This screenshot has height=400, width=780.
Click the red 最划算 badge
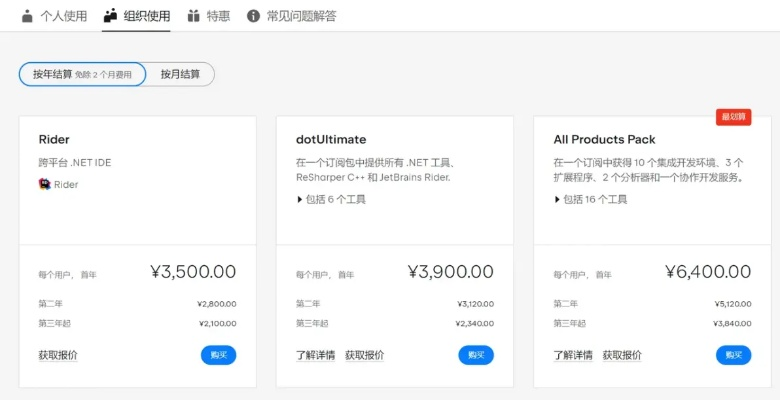734,117
